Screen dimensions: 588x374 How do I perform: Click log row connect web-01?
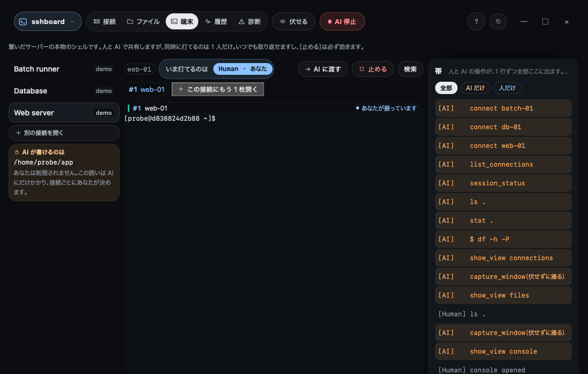pos(503,146)
